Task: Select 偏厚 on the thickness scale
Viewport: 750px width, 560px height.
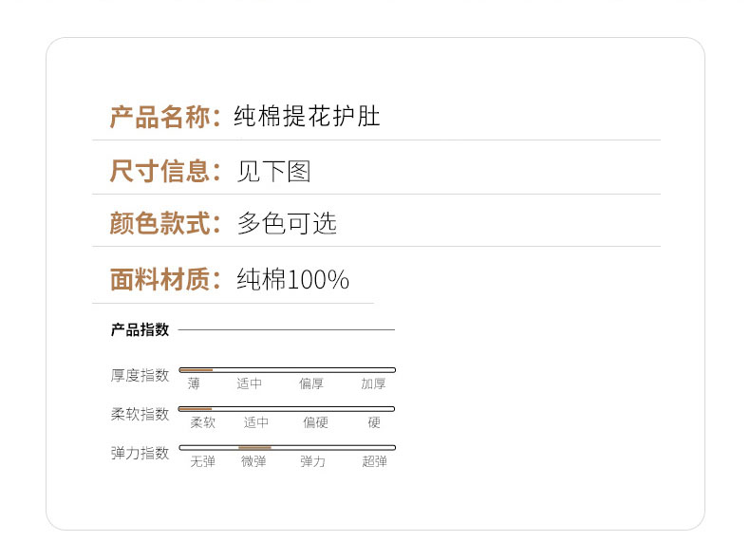Action: (311, 383)
